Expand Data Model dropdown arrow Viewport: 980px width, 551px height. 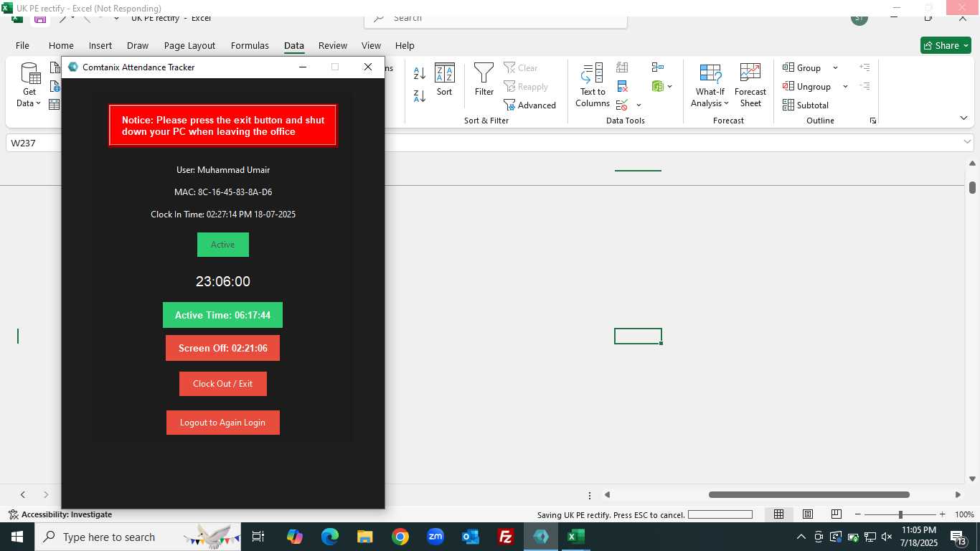click(670, 87)
